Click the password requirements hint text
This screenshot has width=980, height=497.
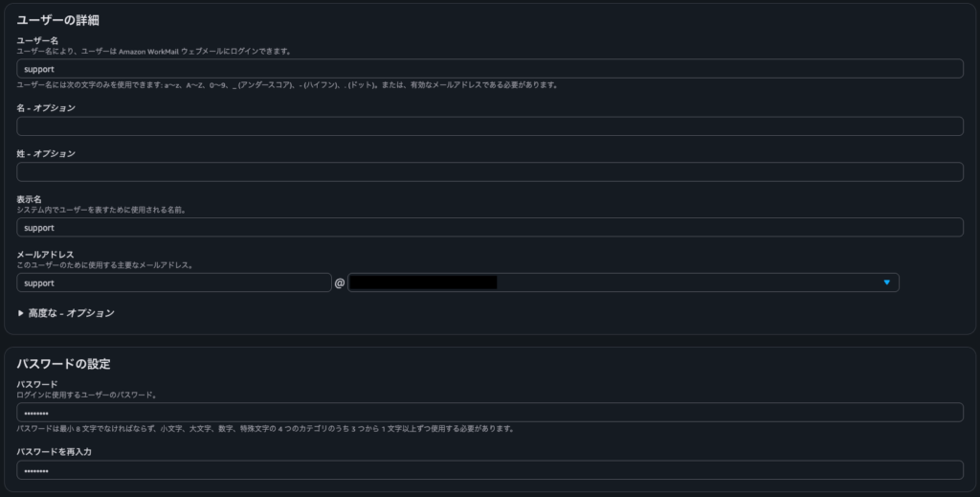[265, 429]
